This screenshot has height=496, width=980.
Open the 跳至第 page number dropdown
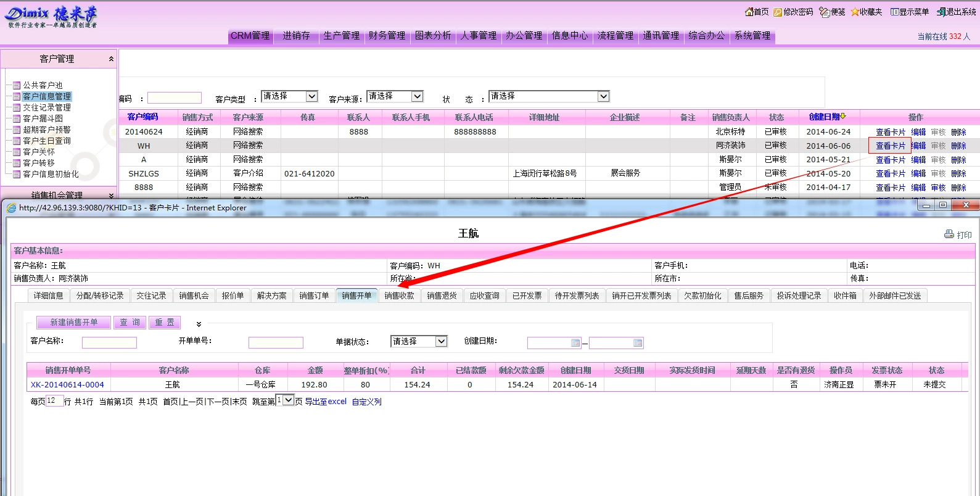point(284,401)
